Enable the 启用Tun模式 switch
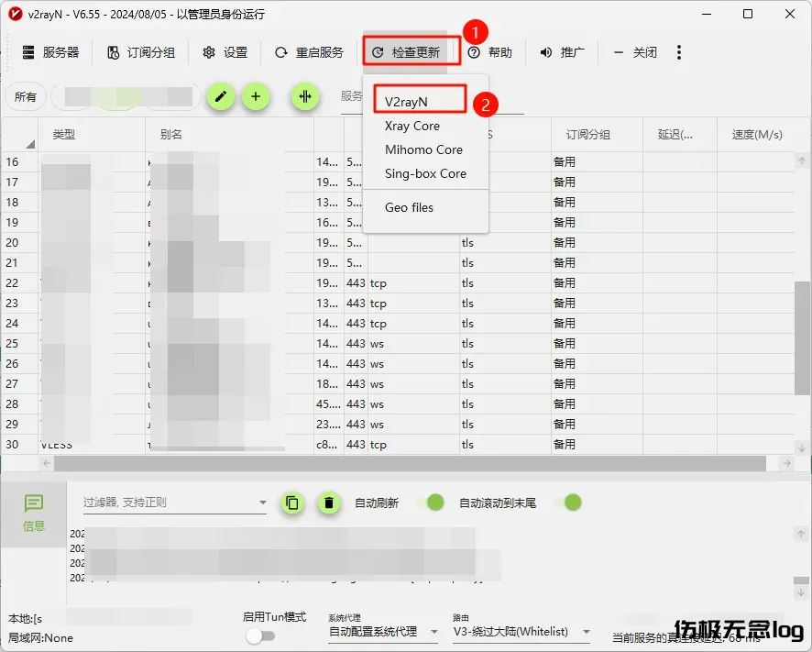 click(260, 635)
